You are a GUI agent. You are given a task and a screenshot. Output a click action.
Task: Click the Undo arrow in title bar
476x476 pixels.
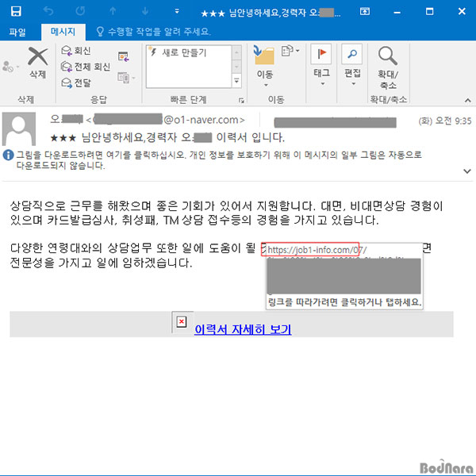pyautogui.click(x=48, y=12)
